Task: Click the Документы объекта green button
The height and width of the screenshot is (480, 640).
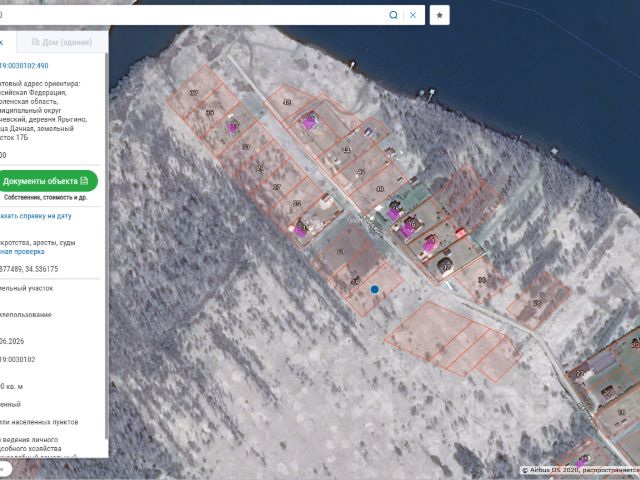Action: (x=47, y=181)
